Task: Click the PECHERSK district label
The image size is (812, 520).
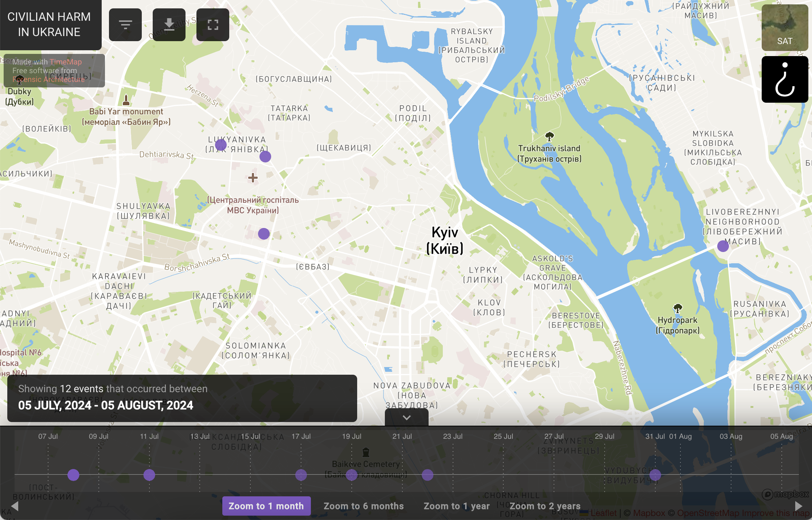Action: click(x=532, y=359)
